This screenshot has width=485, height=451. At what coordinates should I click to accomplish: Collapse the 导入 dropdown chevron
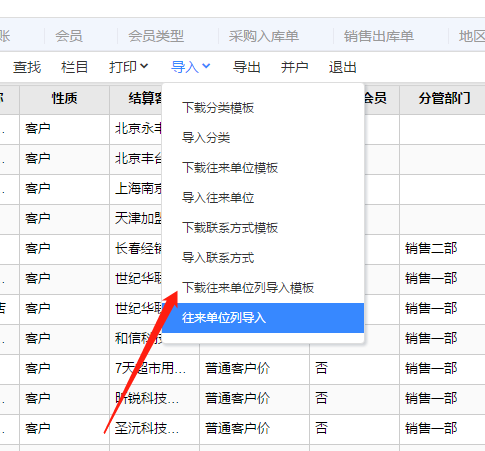point(206,66)
